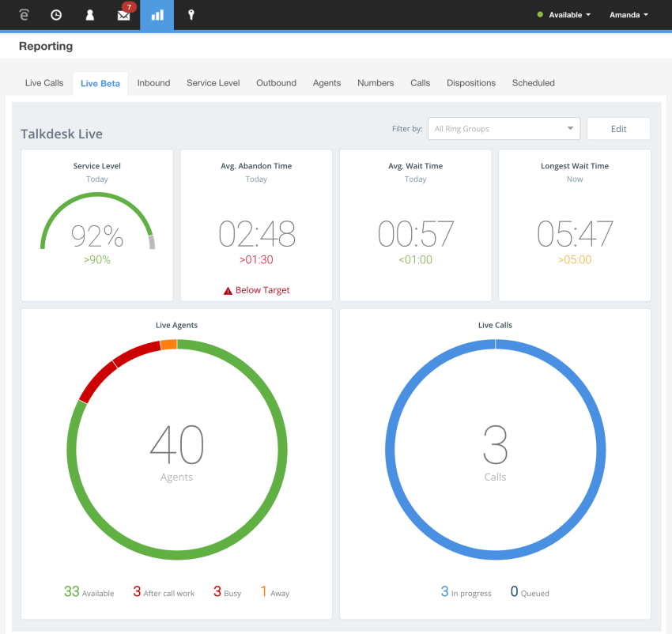Click the Longest Wait Time card title
Image resolution: width=672 pixels, height=634 pixels.
click(x=575, y=166)
